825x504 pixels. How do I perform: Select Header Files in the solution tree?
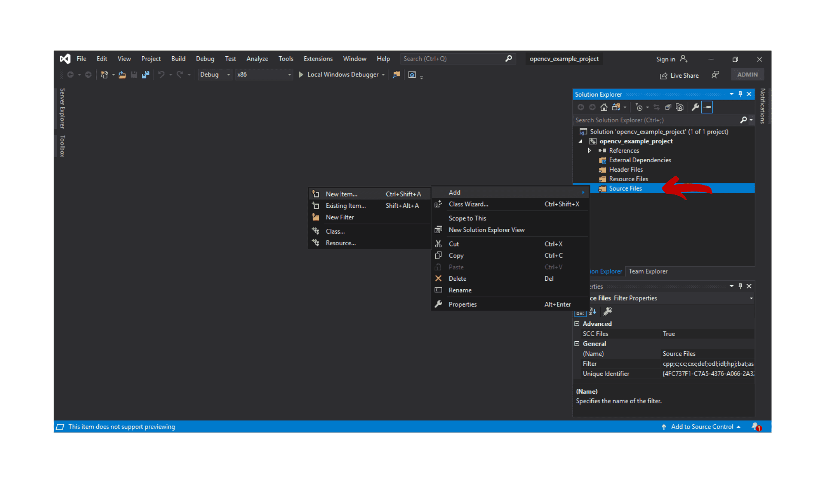click(x=626, y=170)
